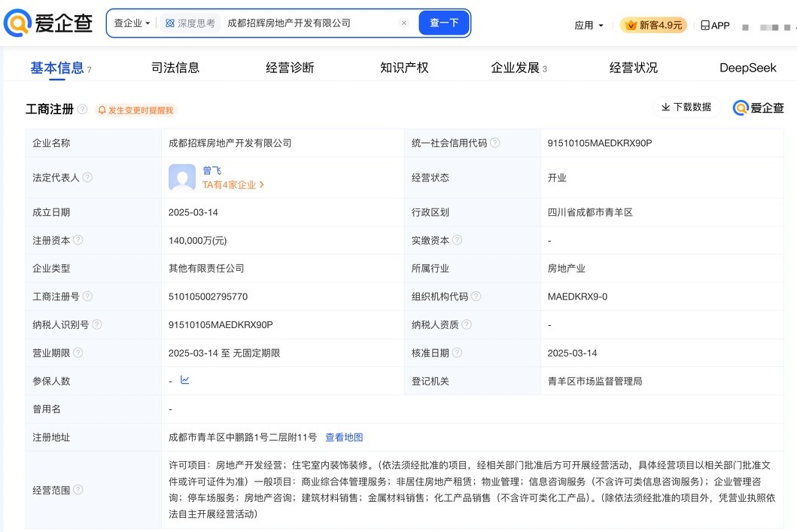Screen dimensions: 797x532
Task: Click help icon beside 统一社会信用代码
Action: click(x=495, y=143)
